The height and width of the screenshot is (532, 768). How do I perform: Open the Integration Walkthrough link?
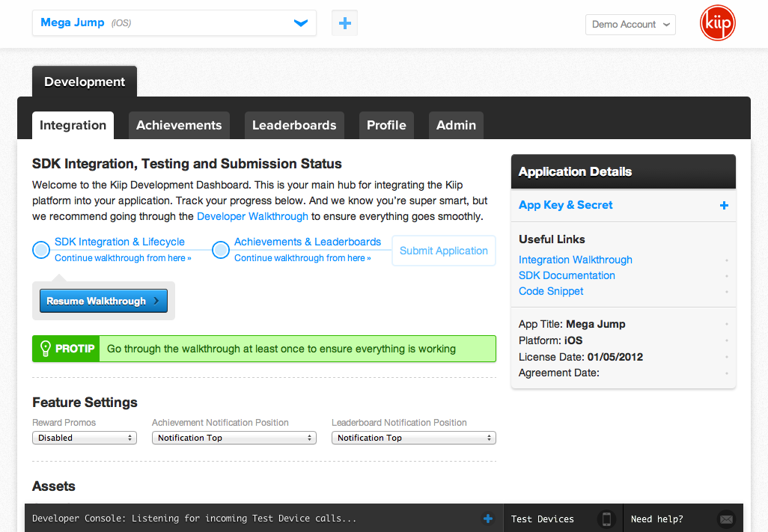576,260
